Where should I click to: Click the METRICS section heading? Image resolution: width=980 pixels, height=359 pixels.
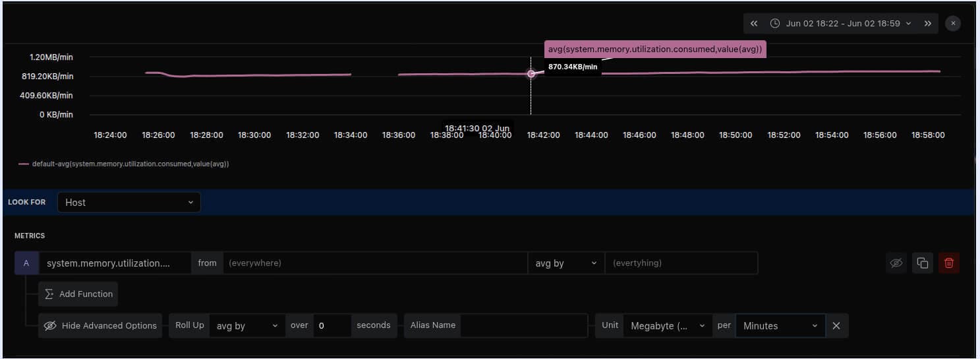click(x=30, y=236)
